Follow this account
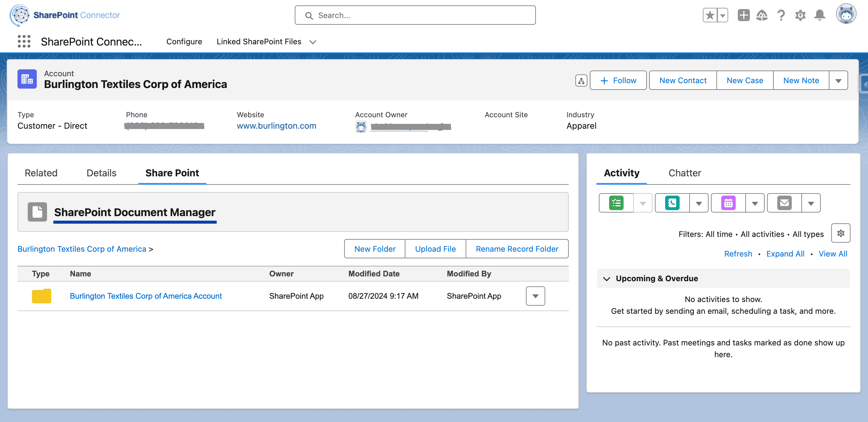This screenshot has width=868, height=422. point(618,80)
